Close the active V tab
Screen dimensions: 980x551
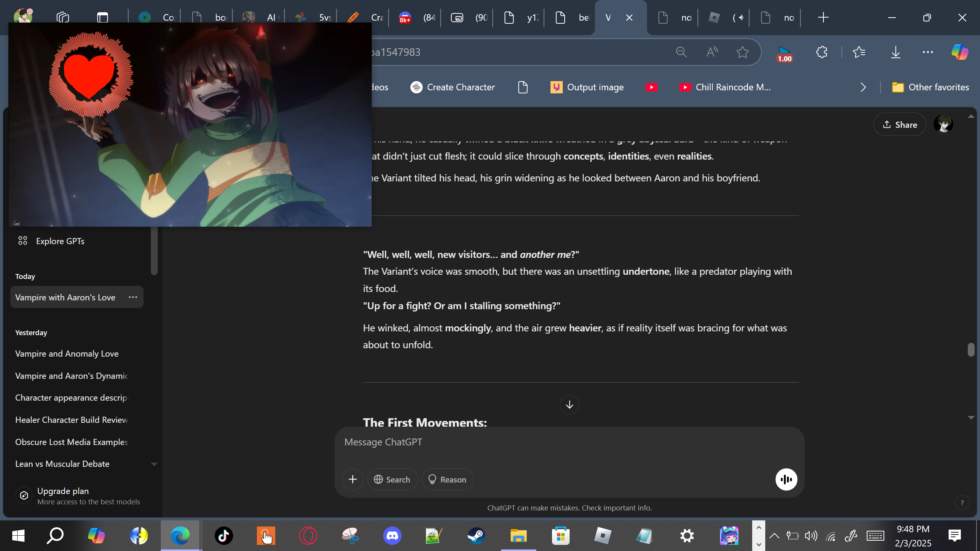click(629, 18)
